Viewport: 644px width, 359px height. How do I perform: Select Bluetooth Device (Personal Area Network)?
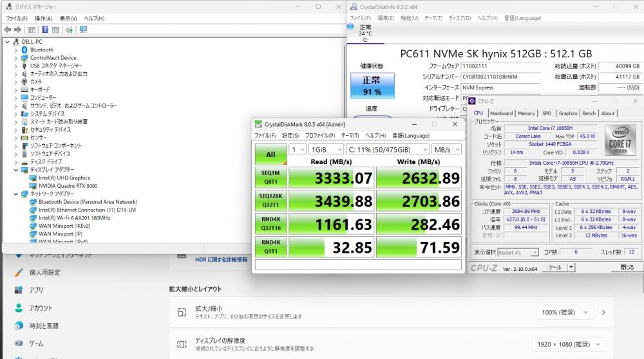(88, 202)
